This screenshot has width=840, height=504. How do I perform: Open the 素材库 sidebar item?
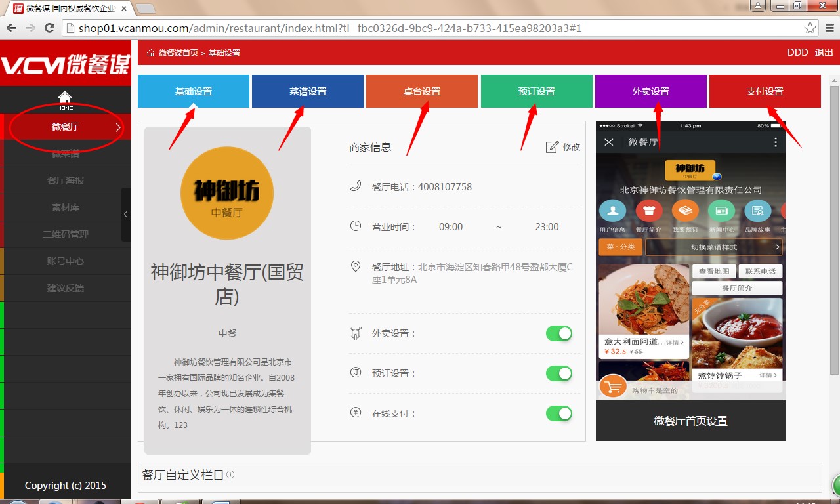point(66,207)
